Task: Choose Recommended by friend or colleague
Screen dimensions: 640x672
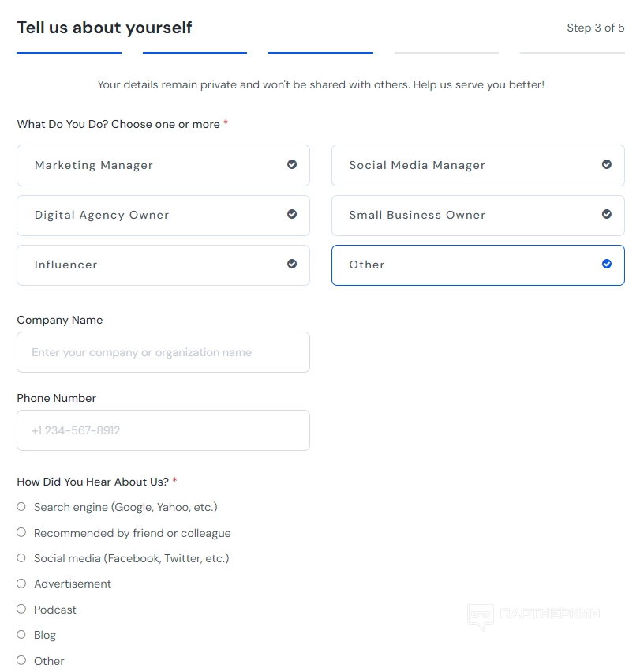Action: (x=21, y=533)
